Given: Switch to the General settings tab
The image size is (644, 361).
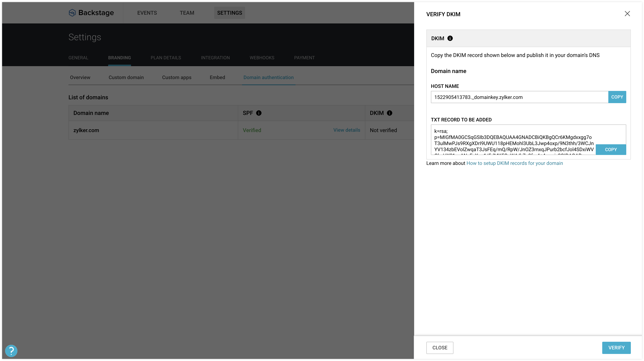Looking at the screenshot, I should pos(78,58).
